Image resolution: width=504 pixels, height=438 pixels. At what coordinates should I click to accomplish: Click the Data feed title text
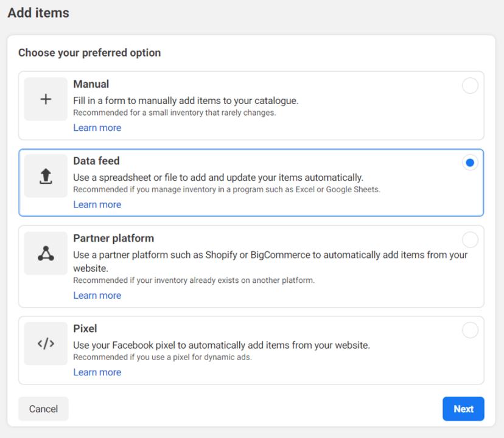tap(96, 161)
